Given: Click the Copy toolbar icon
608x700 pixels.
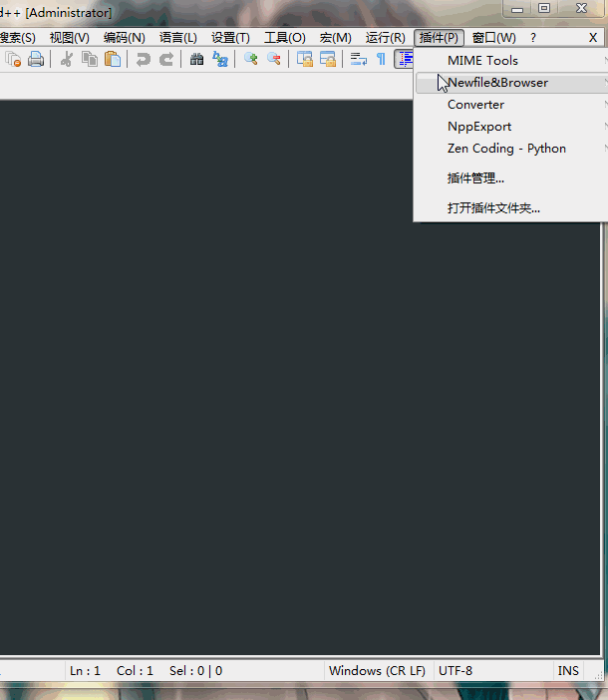Looking at the screenshot, I should coord(90,59).
